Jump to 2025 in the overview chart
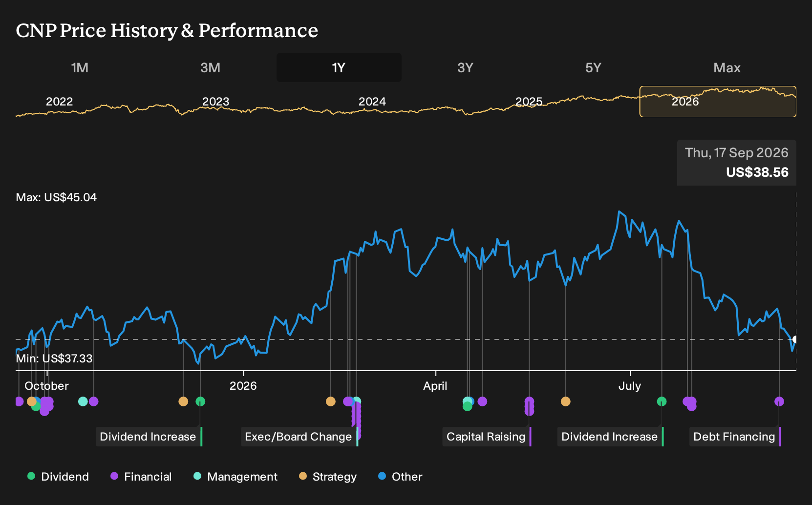 click(x=529, y=102)
